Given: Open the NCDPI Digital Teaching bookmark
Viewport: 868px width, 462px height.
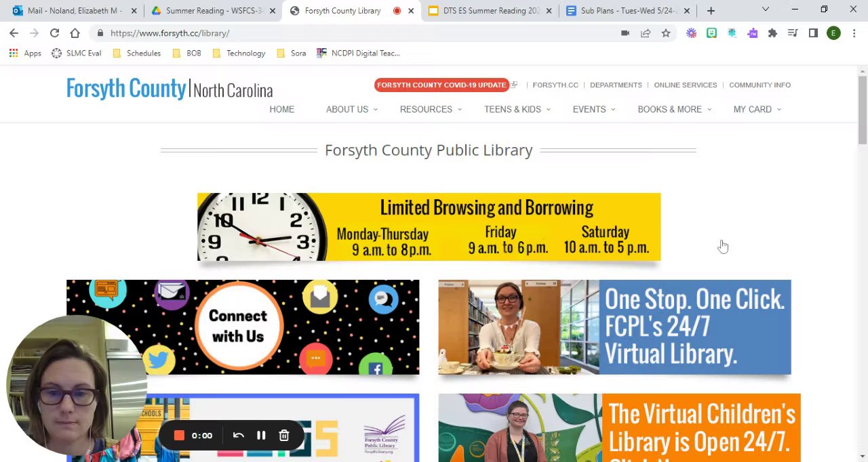Looking at the screenshot, I should tap(358, 53).
